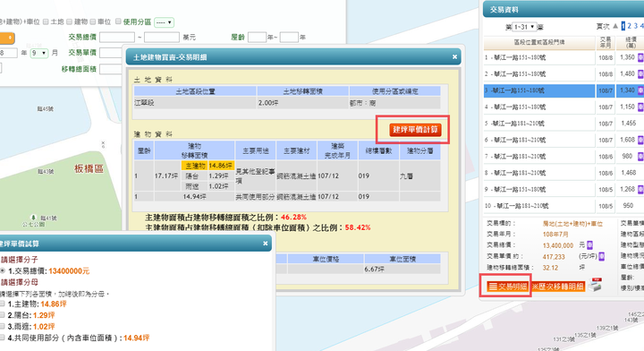This screenshot has height=351, width=644.
Task: Select row 4 with price 1,150
Action: (x=563, y=107)
